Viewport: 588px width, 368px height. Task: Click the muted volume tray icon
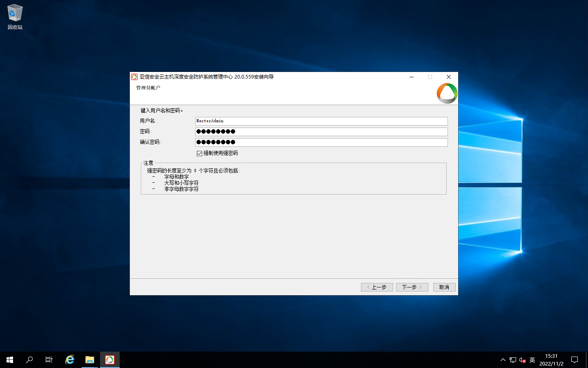(522, 360)
